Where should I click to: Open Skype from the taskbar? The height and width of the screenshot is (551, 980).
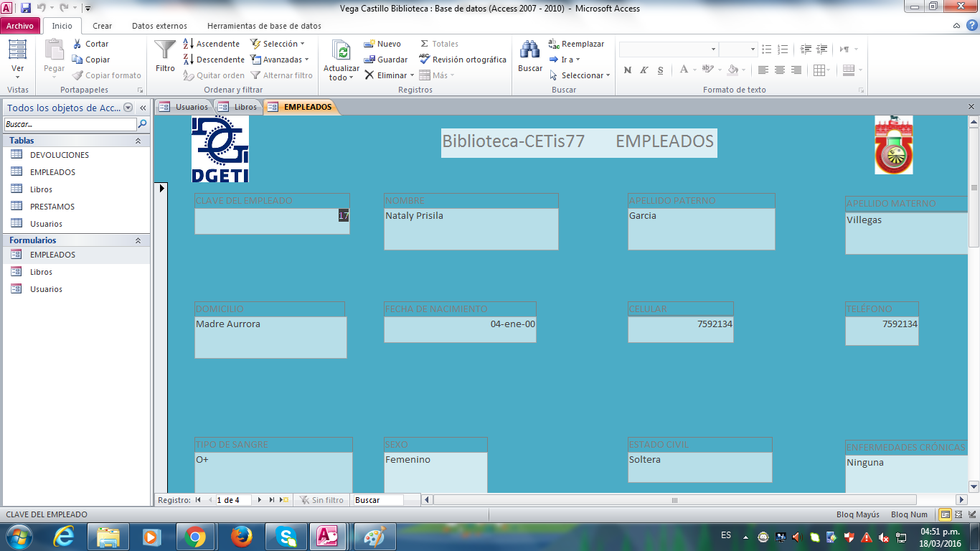point(286,536)
